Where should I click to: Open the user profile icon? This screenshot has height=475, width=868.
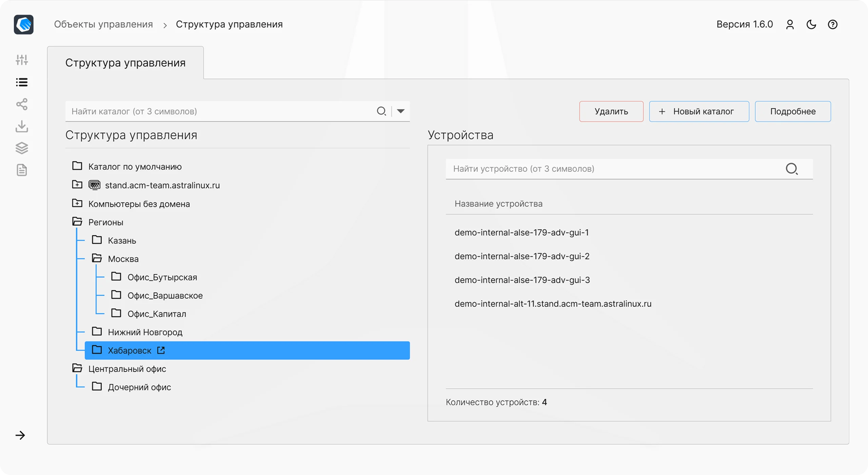pos(790,24)
